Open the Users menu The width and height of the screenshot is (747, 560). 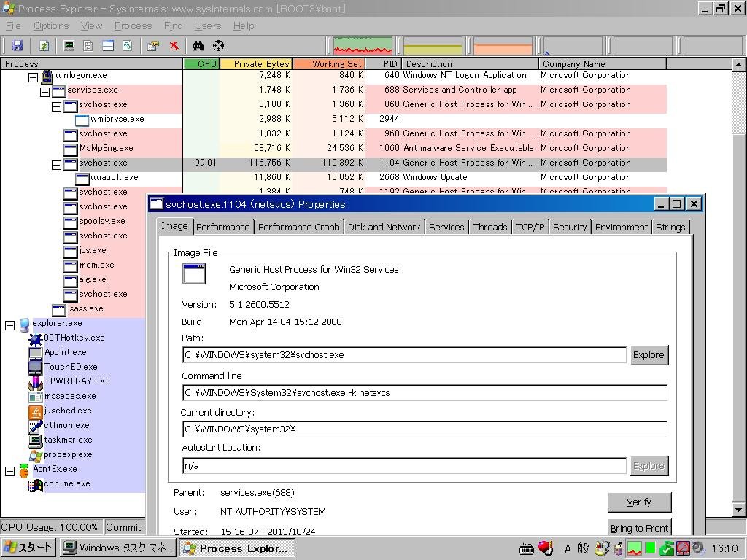[x=208, y=26]
